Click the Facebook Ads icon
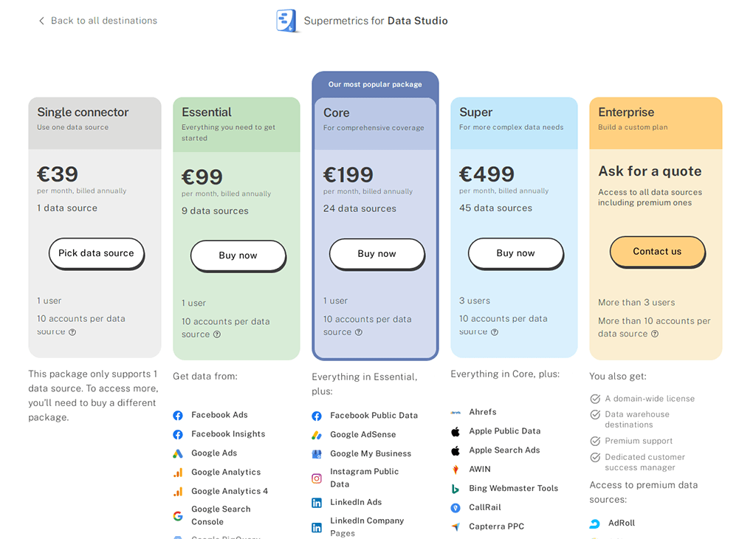 (x=178, y=415)
